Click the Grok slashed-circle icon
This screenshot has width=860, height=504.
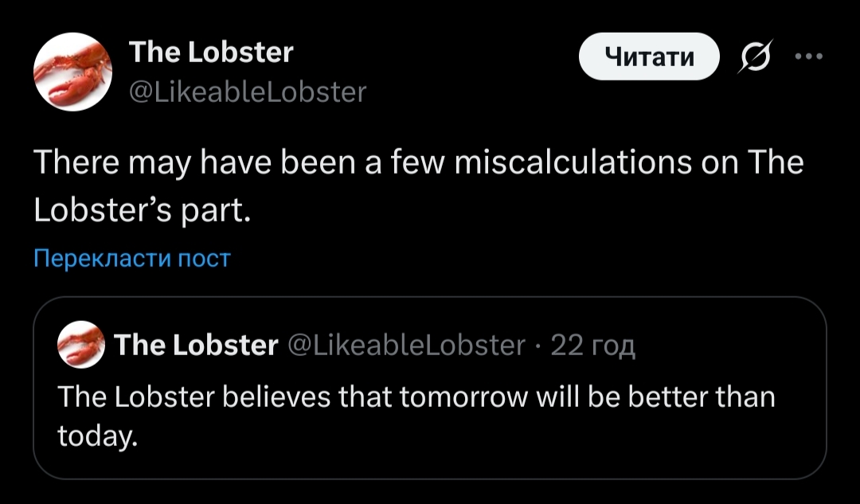pyautogui.click(x=749, y=57)
